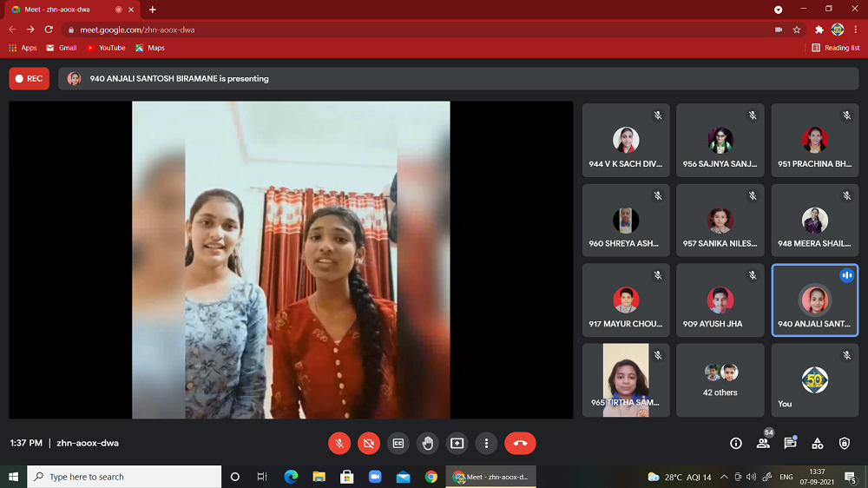Click the red leave call button

pyautogui.click(x=520, y=443)
